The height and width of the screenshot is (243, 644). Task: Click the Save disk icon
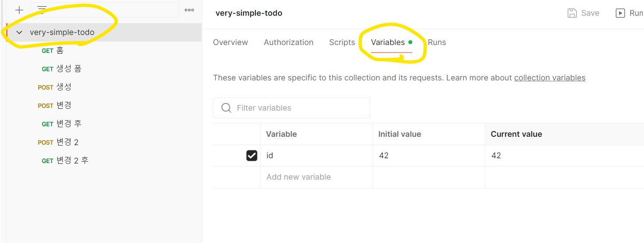tap(572, 13)
